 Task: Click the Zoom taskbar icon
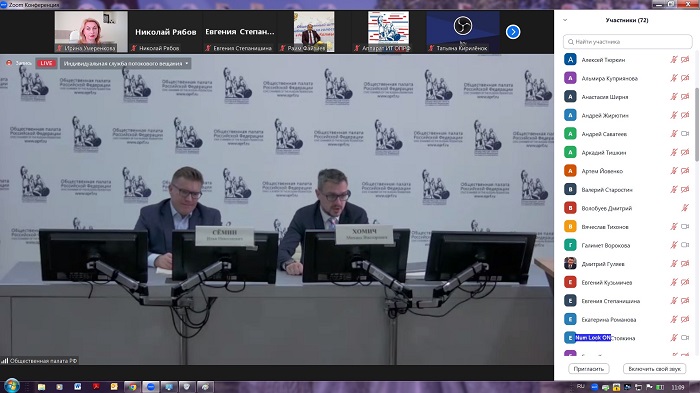click(x=150, y=387)
